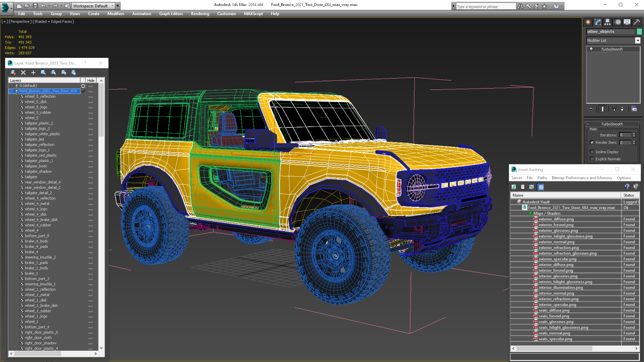
Task: Click Status Log icon in Asset Tracking
Action: click(x=523, y=187)
